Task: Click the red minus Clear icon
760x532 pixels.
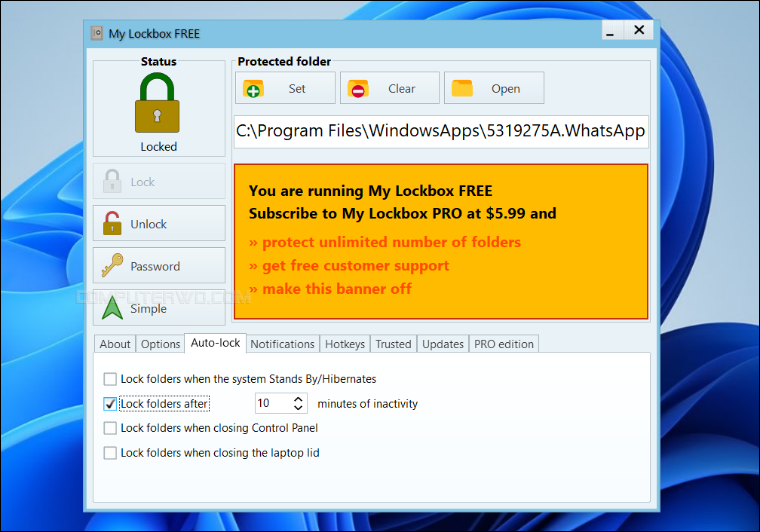Action: pyautogui.click(x=358, y=89)
